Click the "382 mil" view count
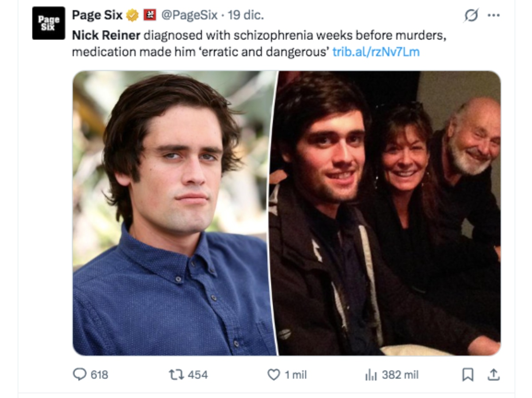The width and height of the screenshot is (532, 398). 400,375
